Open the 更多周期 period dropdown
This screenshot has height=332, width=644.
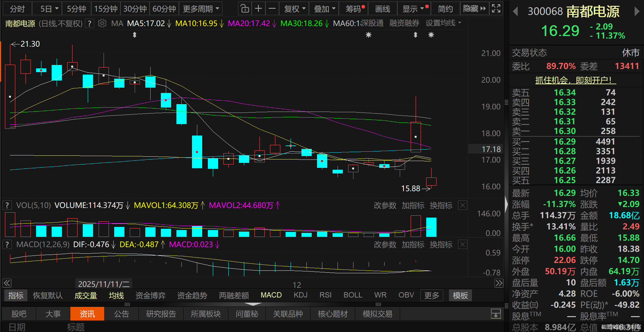(201, 8)
